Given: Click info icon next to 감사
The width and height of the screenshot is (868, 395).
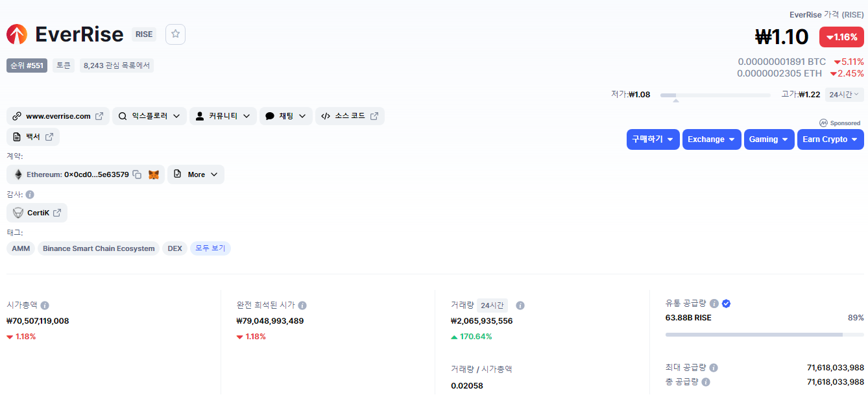Looking at the screenshot, I should (x=30, y=194).
